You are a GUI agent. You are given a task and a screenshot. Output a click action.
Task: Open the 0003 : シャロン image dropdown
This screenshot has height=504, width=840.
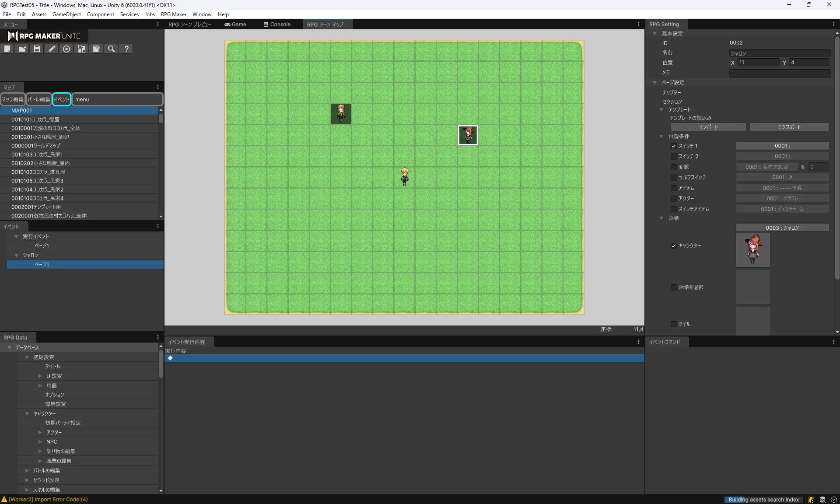tap(782, 228)
